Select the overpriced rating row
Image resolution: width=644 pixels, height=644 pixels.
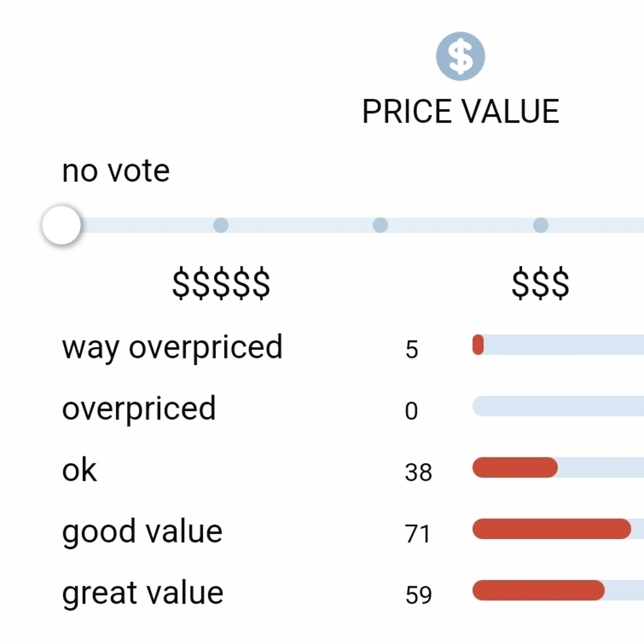point(353,409)
